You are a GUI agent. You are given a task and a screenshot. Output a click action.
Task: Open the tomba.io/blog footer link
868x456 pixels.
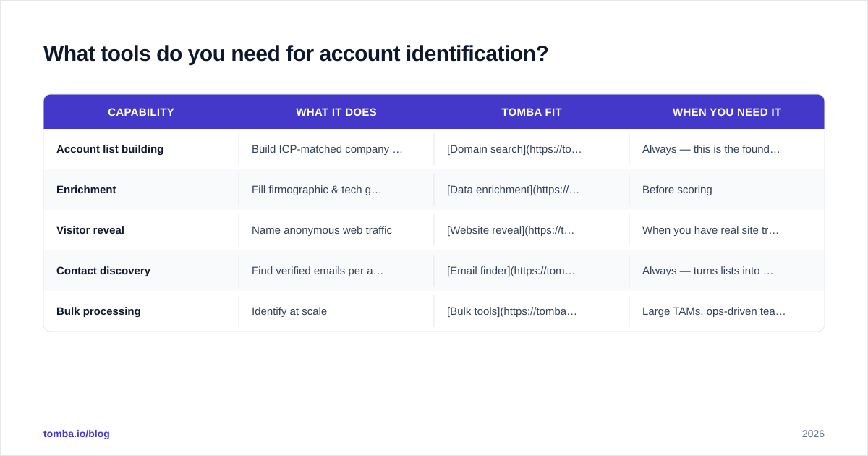point(77,434)
